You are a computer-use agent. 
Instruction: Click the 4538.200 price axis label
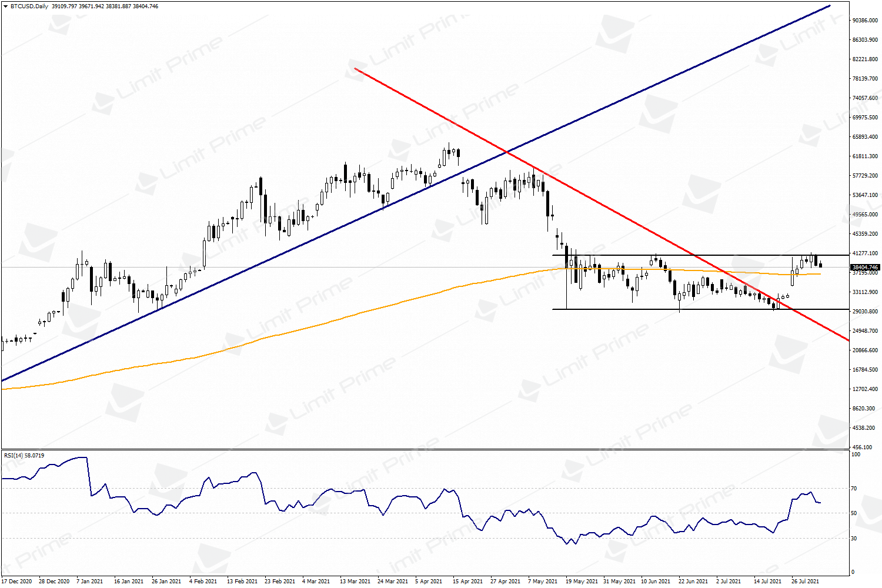864,428
